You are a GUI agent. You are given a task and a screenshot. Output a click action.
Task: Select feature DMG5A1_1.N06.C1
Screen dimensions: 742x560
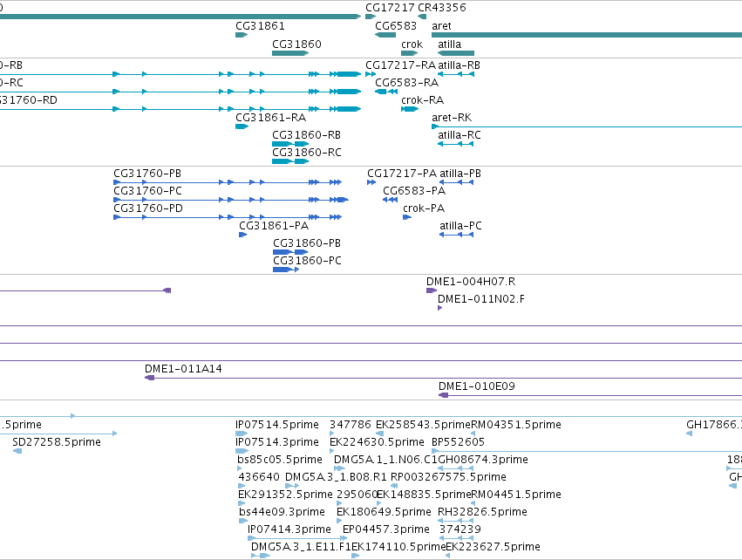(x=385, y=460)
